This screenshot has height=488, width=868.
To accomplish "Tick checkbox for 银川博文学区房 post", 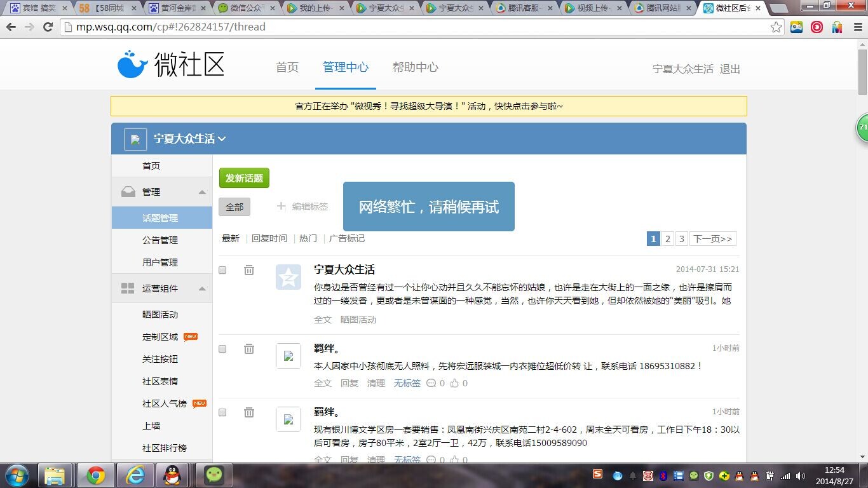I will tap(222, 412).
